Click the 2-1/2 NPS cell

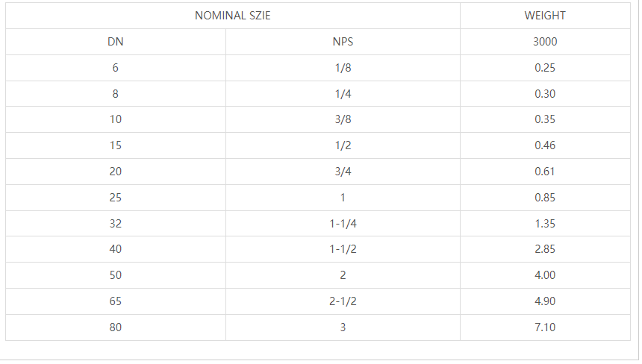343,301
